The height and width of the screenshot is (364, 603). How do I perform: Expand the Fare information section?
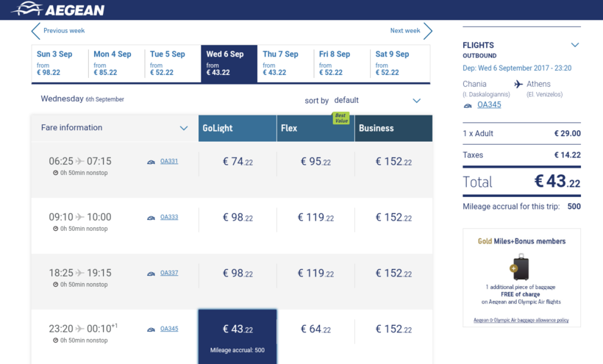click(x=184, y=128)
